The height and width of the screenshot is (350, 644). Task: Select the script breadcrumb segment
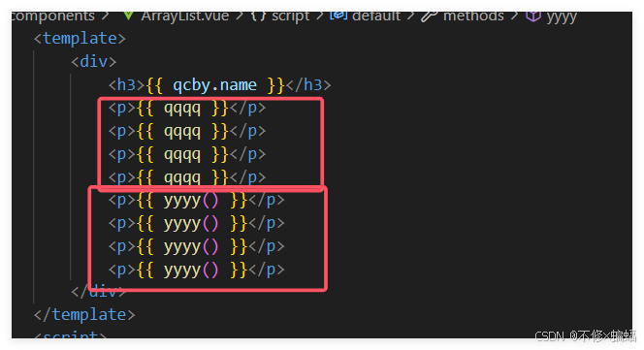click(290, 16)
